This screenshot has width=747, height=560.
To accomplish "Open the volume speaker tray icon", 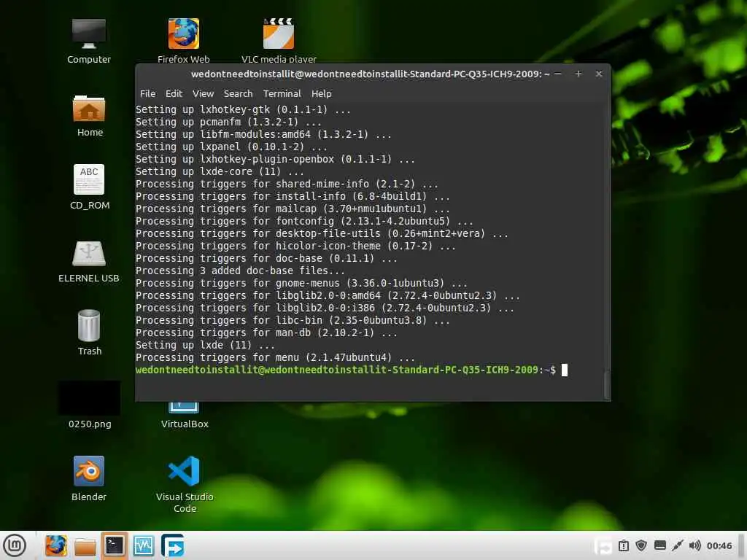I will tap(695, 545).
